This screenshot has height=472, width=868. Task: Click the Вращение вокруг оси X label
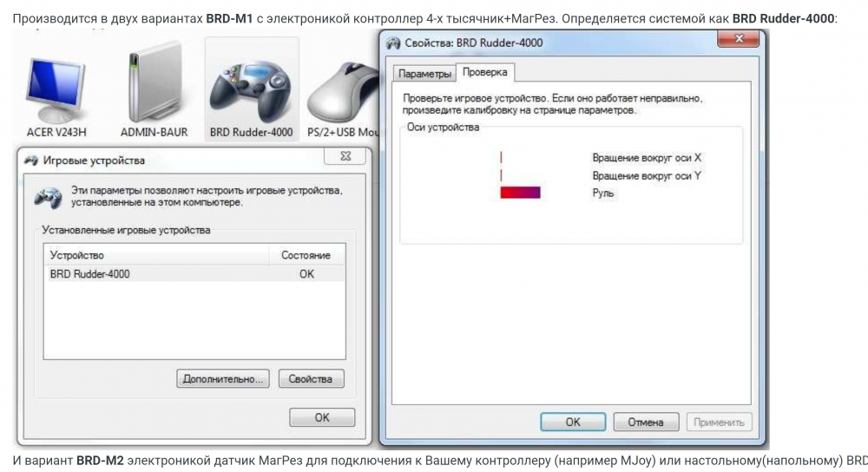point(647,158)
